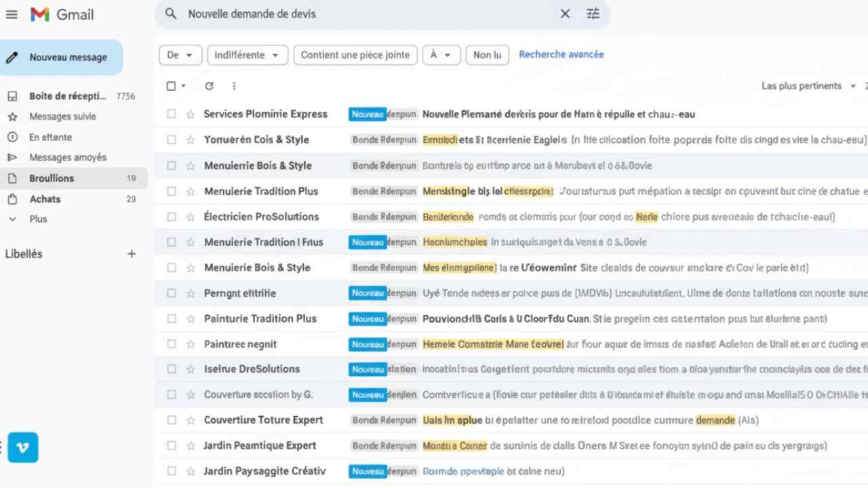Tick the checkbox for Menuierie Tradition Plus email

click(172, 192)
